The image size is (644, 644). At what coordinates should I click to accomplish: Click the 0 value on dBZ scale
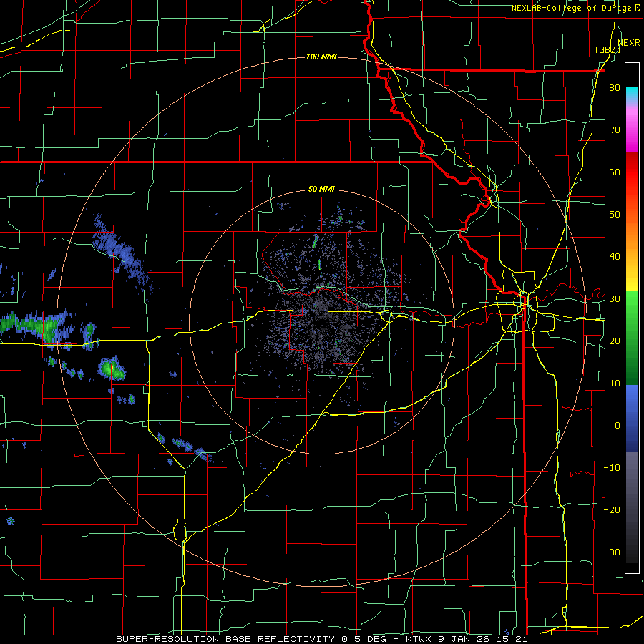click(x=618, y=426)
